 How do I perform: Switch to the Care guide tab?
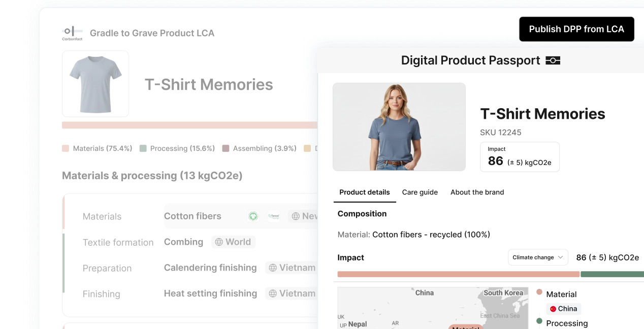(420, 192)
